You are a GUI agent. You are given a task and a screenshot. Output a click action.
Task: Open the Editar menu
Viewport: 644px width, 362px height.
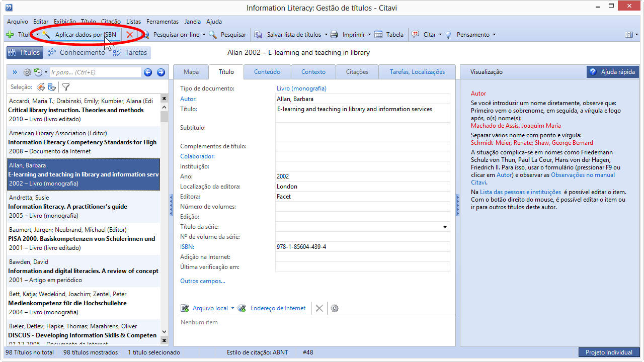(x=41, y=22)
